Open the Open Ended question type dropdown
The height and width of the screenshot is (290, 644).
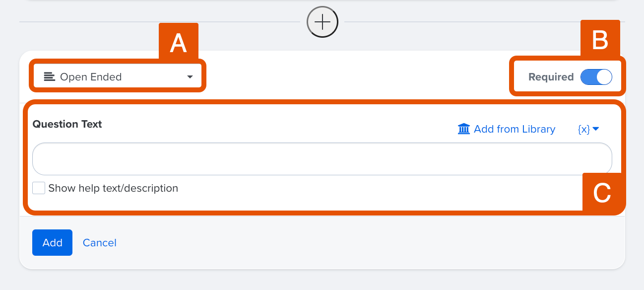pyautogui.click(x=118, y=77)
